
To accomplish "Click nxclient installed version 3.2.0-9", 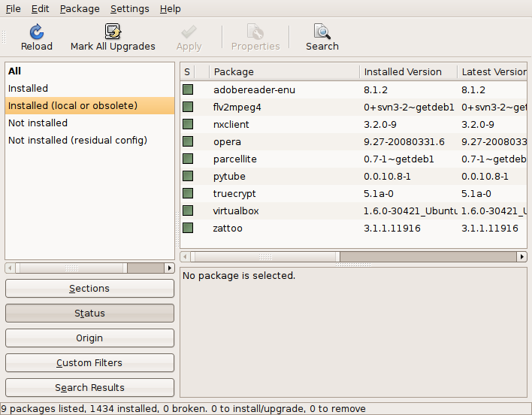I will pos(380,125).
